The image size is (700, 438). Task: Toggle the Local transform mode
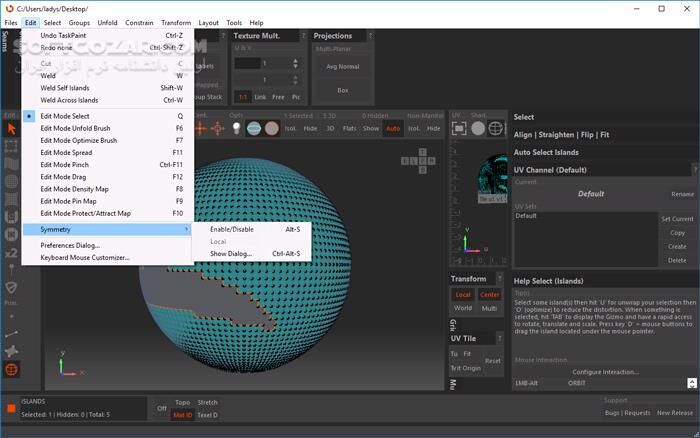coord(463,295)
